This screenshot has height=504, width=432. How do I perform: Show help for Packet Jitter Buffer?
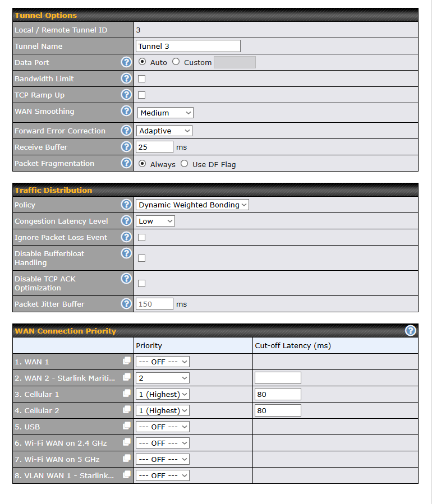click(126, 304)
